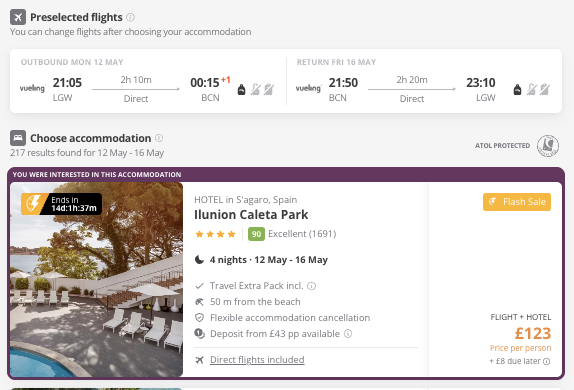Screen dimensions: 574x390
Task: Click the flash sale lightning countdown badge
Action: tap(62, 204)
